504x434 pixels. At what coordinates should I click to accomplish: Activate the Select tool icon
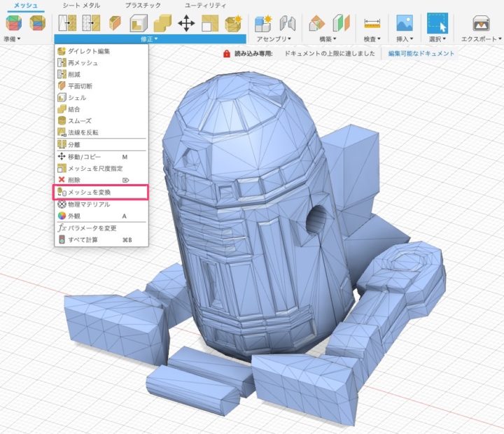coord(438,23)
